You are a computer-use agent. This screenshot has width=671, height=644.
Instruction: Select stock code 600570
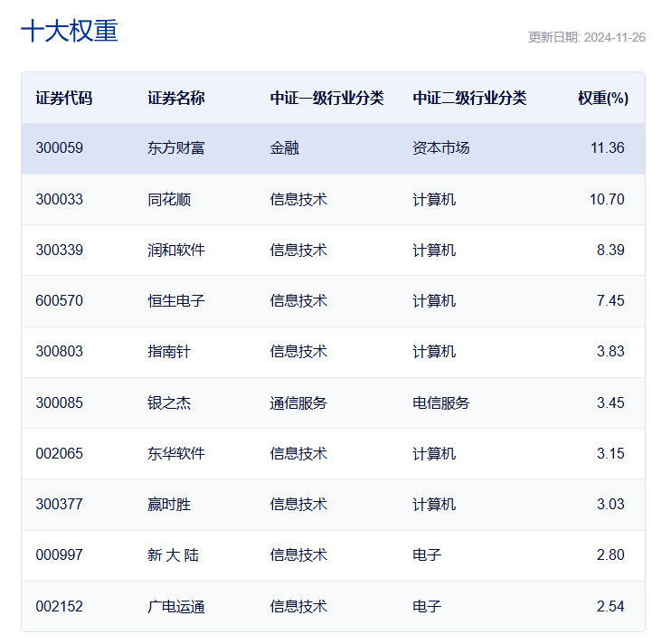click(x=59, y=301)
